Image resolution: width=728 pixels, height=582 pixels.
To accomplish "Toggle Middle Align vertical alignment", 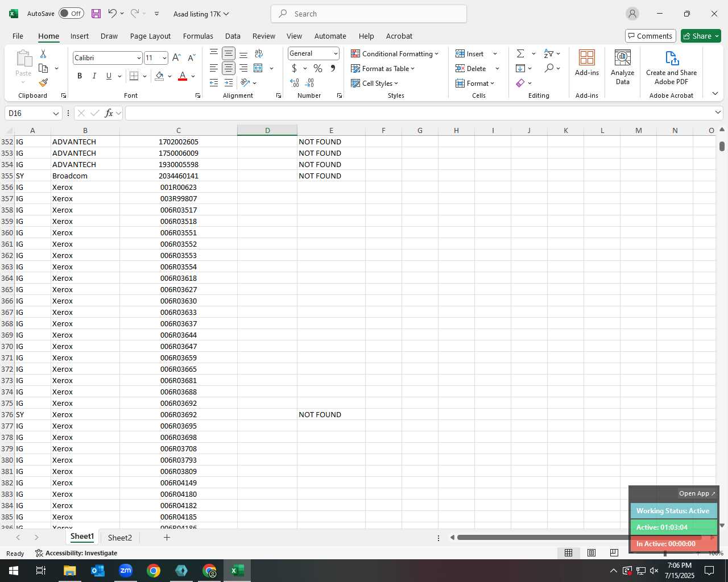I will pyautogui.click(x=229, y=53).
